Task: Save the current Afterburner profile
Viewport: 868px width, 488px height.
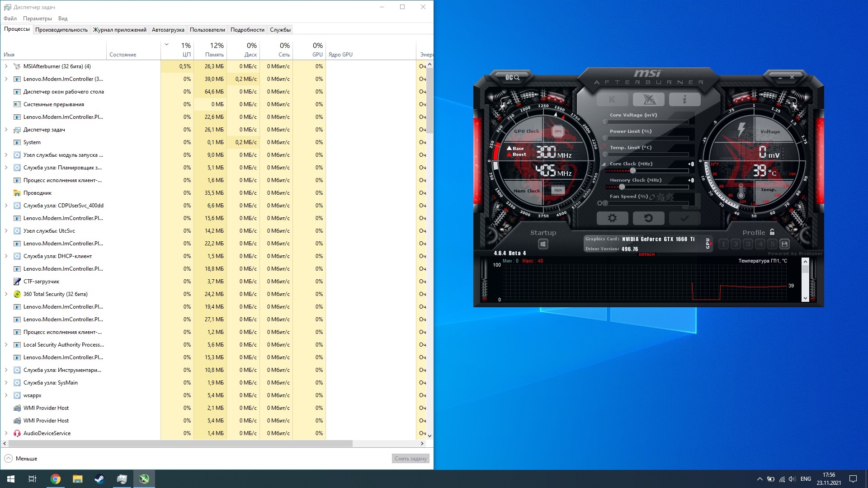Action: point(784,244)
